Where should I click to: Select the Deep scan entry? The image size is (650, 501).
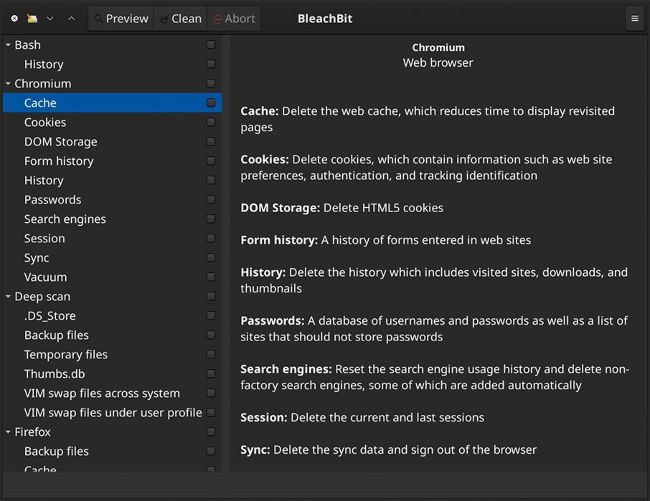(42, 297)
